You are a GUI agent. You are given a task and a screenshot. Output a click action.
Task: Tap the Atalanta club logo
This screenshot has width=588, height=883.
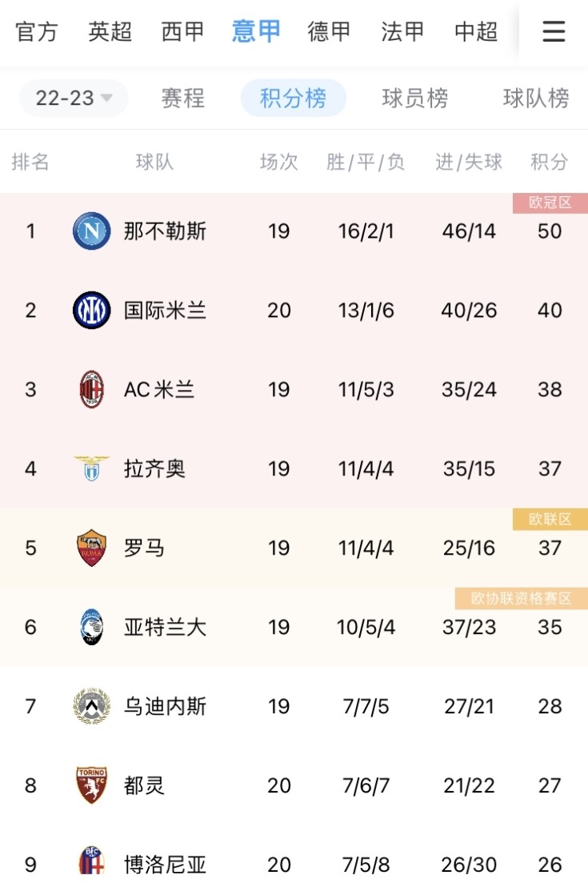coord(92,627)
